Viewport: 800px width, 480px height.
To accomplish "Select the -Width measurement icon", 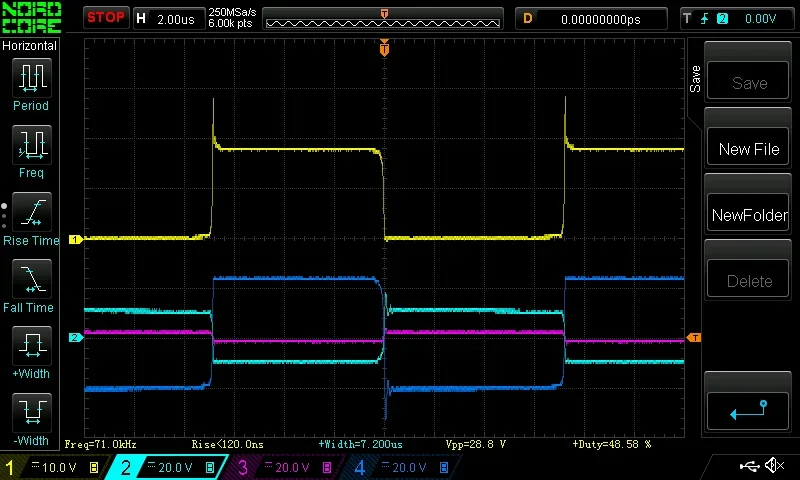I will tap(31, 413).
